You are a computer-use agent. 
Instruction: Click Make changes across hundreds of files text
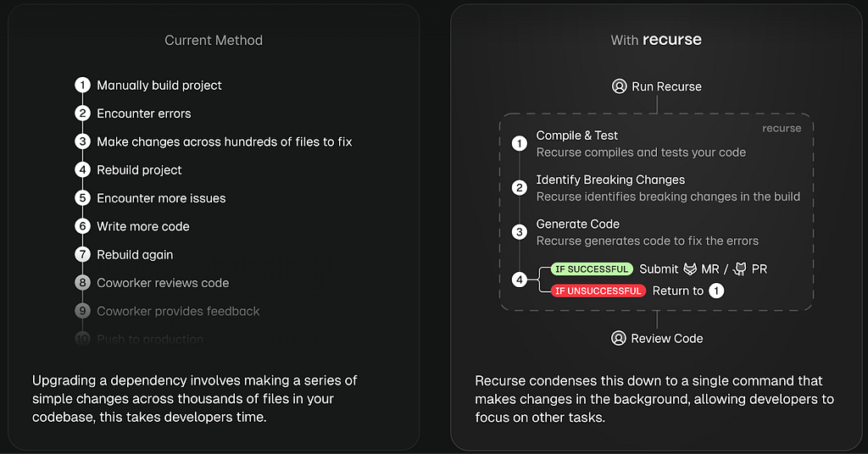tap(224, 141)
